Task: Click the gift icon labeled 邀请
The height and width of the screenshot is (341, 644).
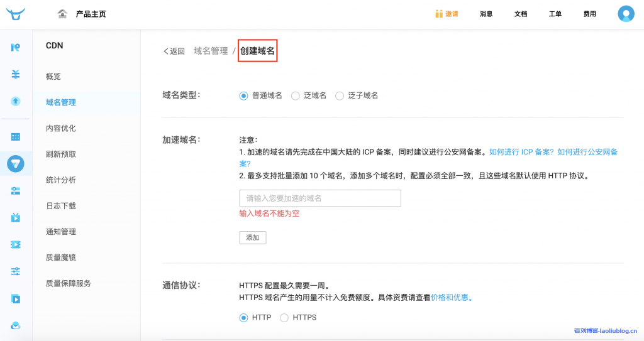Action: coord(439,14)
